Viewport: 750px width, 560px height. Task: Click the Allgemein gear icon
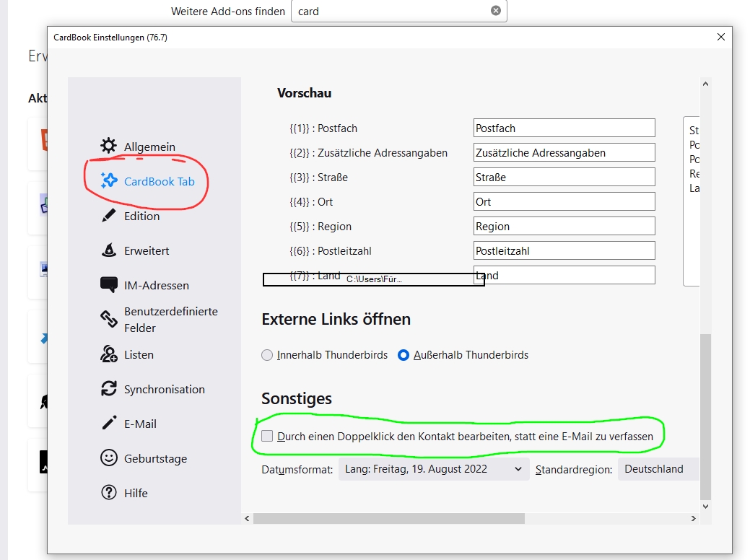[x=108, y=145]
